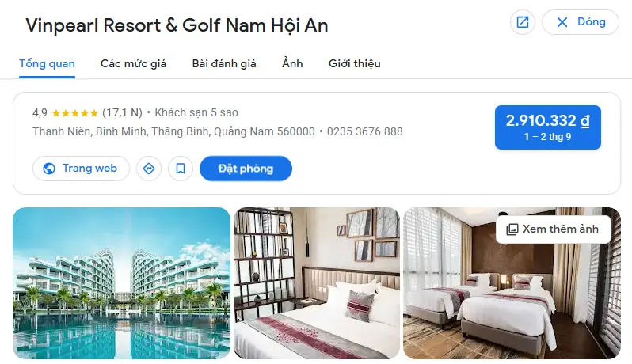Switch to the Các mức giá tab
The image size is (632, 364).
[x=133, y=63]
